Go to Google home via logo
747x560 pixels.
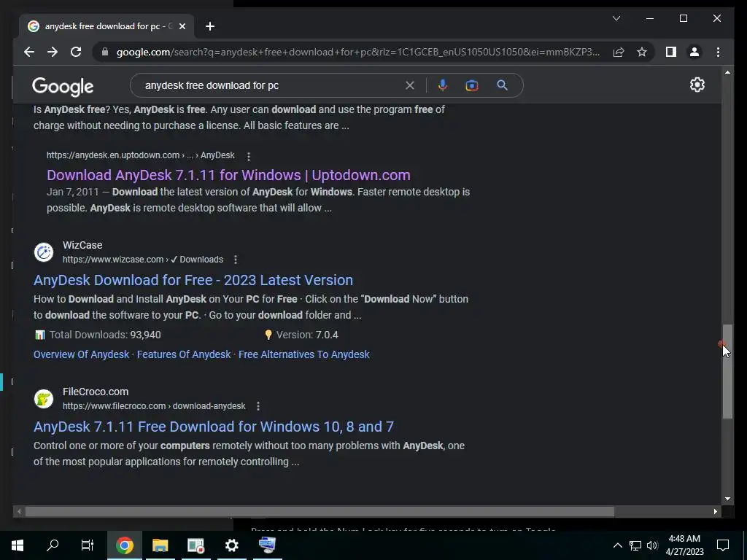click(x=63, y=87)
